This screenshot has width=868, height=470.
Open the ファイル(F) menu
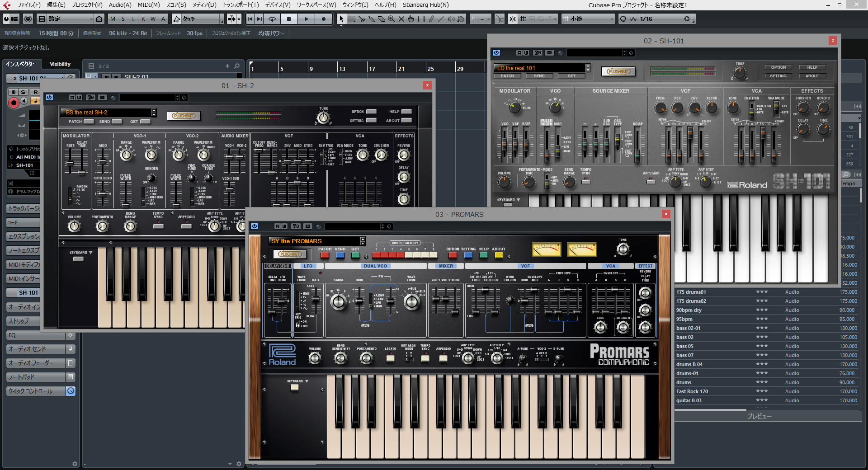click(28, 5)
